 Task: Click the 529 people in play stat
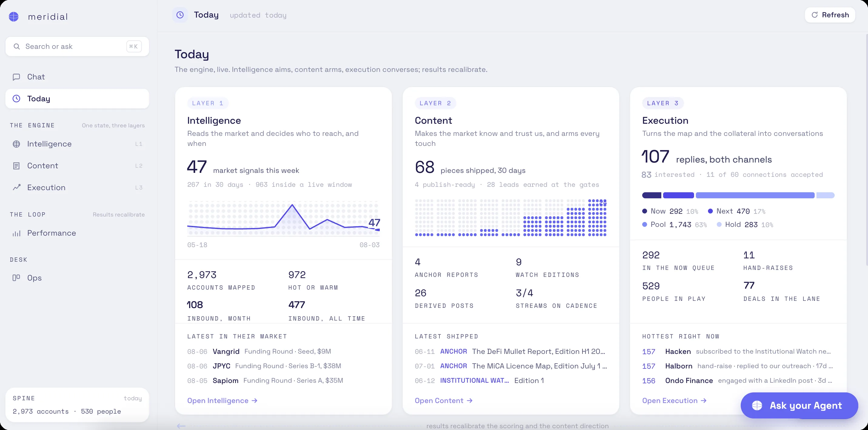[x=674, y=291]
